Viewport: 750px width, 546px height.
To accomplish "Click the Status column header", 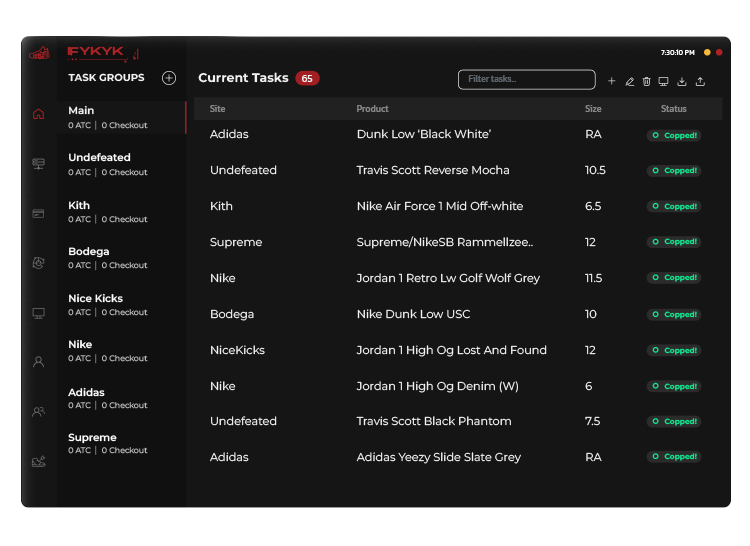I will point(673,108).
